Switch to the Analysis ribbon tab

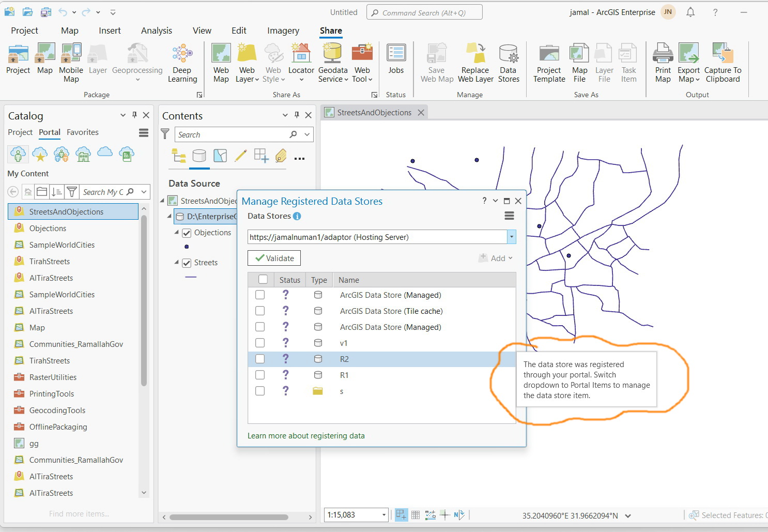tap(156, 31)
